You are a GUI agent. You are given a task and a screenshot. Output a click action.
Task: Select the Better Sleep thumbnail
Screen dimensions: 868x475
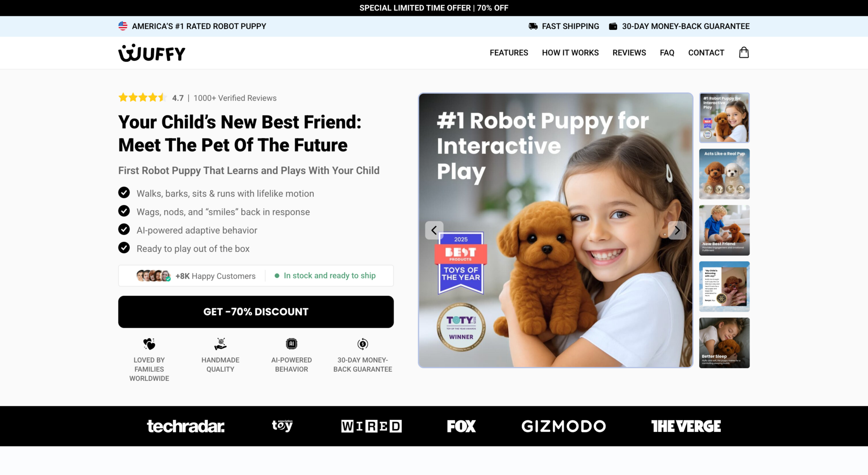pos(724,343)
